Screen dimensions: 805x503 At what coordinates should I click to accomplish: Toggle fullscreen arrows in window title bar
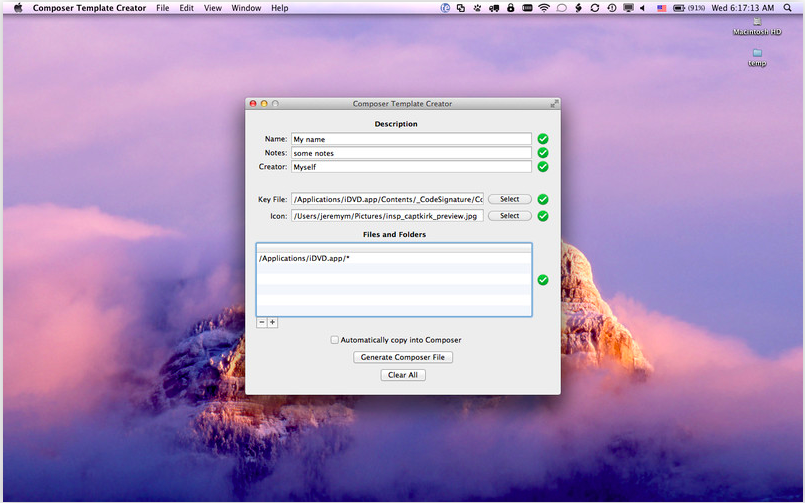pos(554,104)
